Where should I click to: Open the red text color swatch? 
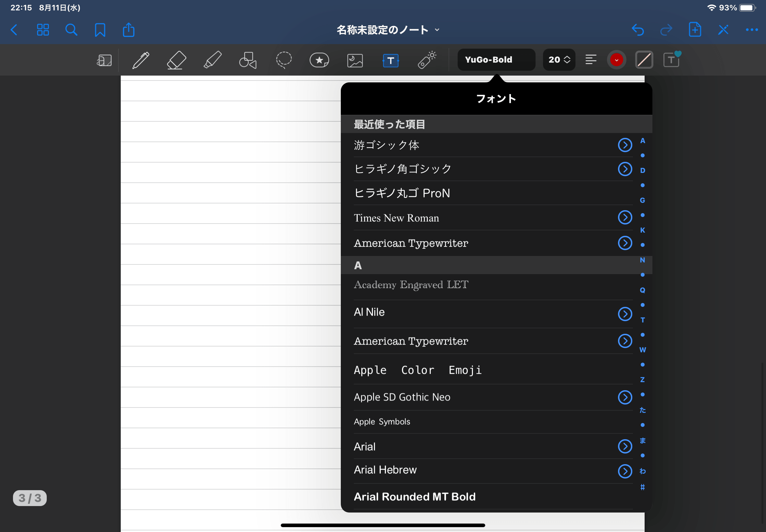coord(616,60)
